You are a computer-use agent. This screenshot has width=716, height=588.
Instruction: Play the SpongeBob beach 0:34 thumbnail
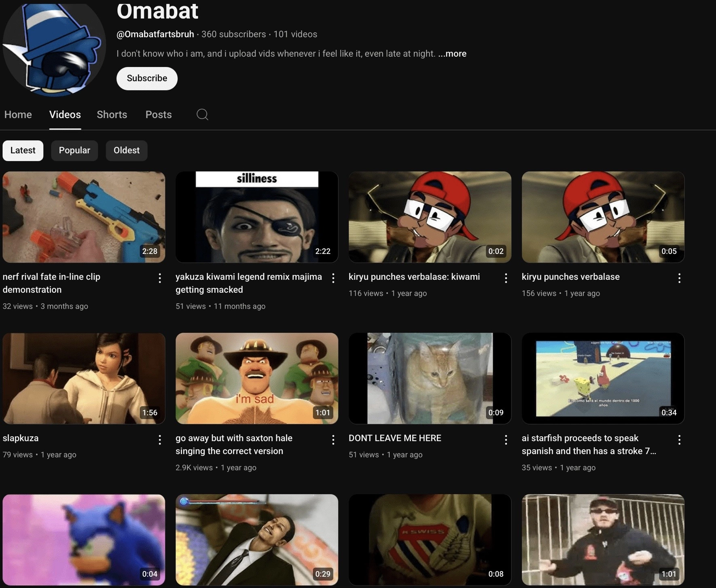pos(603,379)
